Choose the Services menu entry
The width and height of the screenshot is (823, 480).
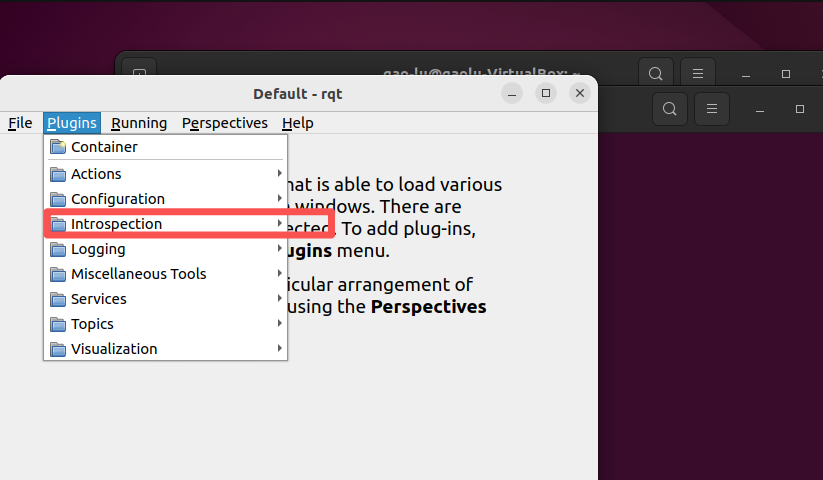pos(165,298)
